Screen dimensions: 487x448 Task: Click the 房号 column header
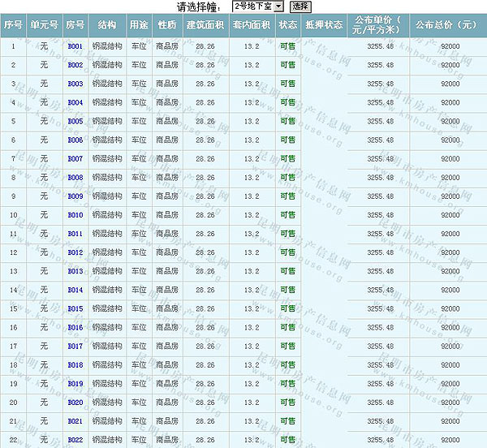pyautogui.click(x=75, y=25)
